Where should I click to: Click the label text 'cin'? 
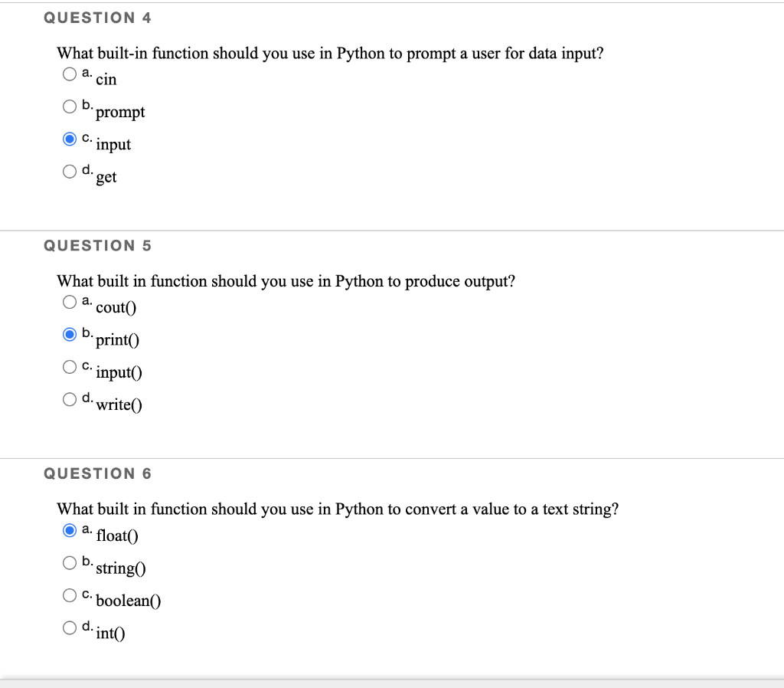tap(106, 79)
